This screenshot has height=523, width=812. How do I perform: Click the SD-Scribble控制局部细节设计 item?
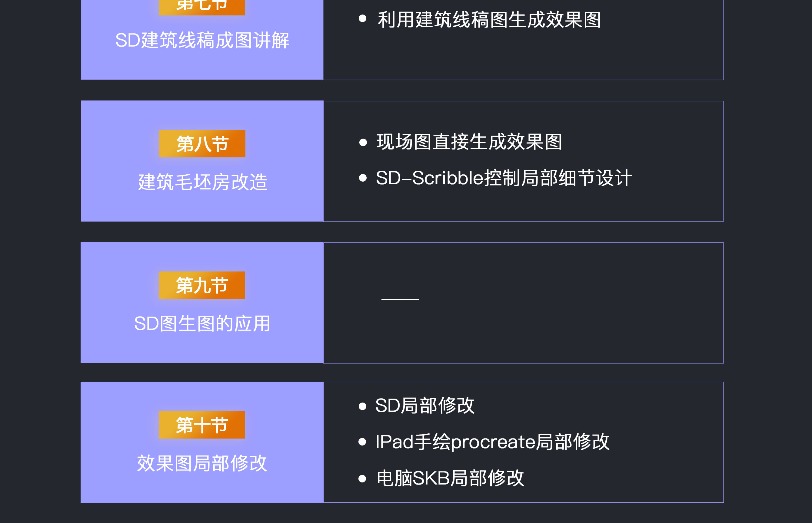[504, 178]
